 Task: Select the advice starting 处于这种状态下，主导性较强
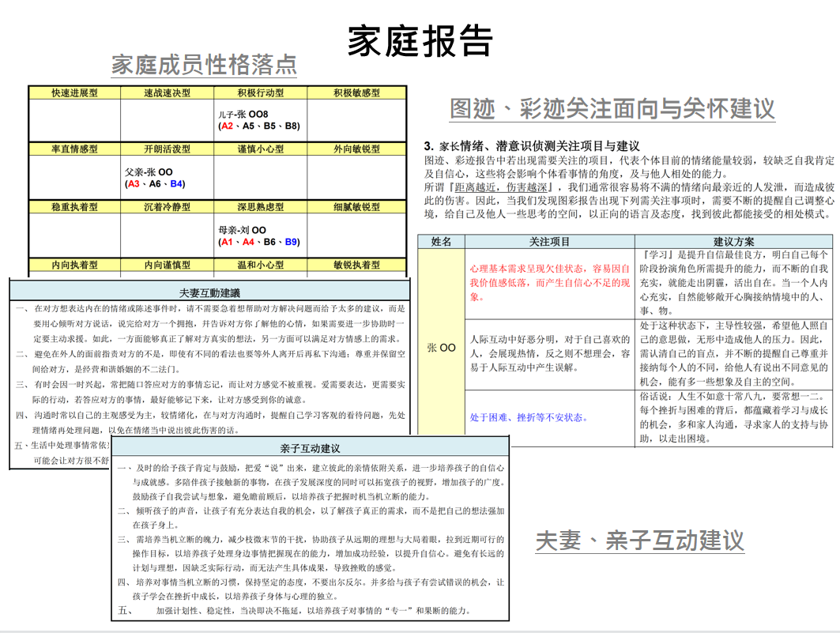pos(733,353)
